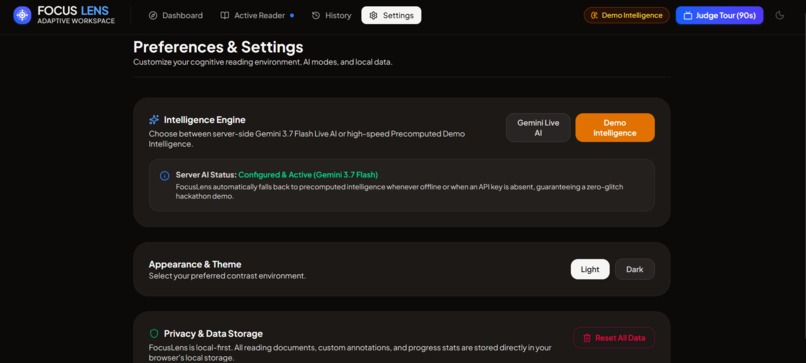Click the Focus Lens logo icon
The width and height of the screenshot is (806, 363).
tap(22, 15)
